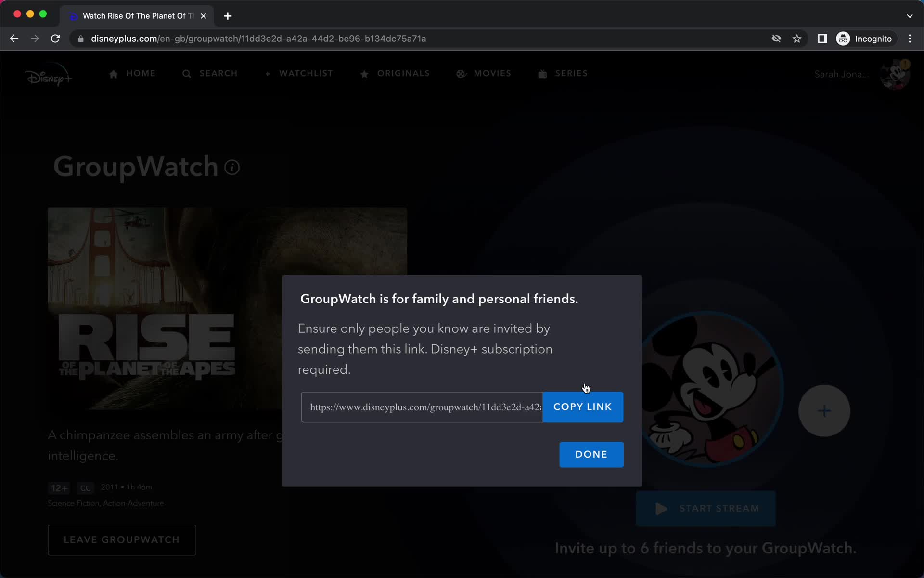
Task: Click 'Invite up to 6 friends' text
Action: click(x=706, y=548)
